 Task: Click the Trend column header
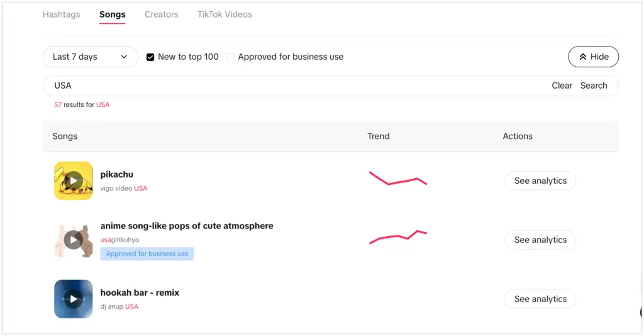click(378, 137)
